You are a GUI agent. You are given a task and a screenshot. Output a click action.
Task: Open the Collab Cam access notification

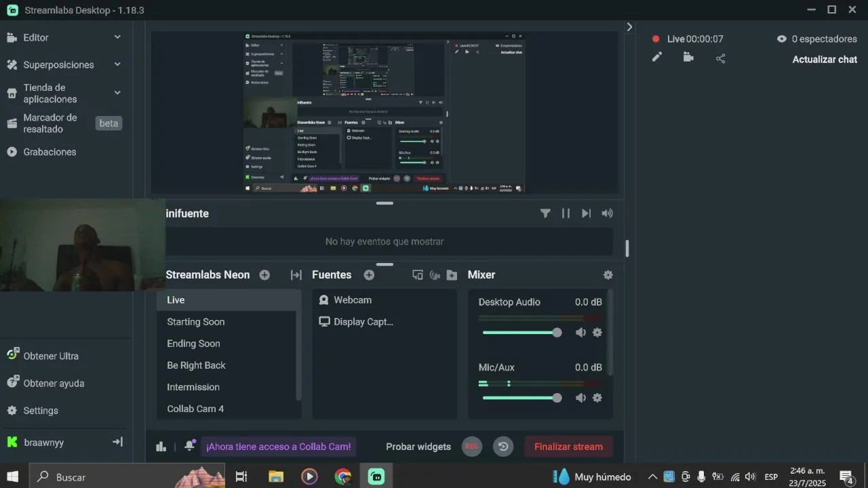click(279, 447)
